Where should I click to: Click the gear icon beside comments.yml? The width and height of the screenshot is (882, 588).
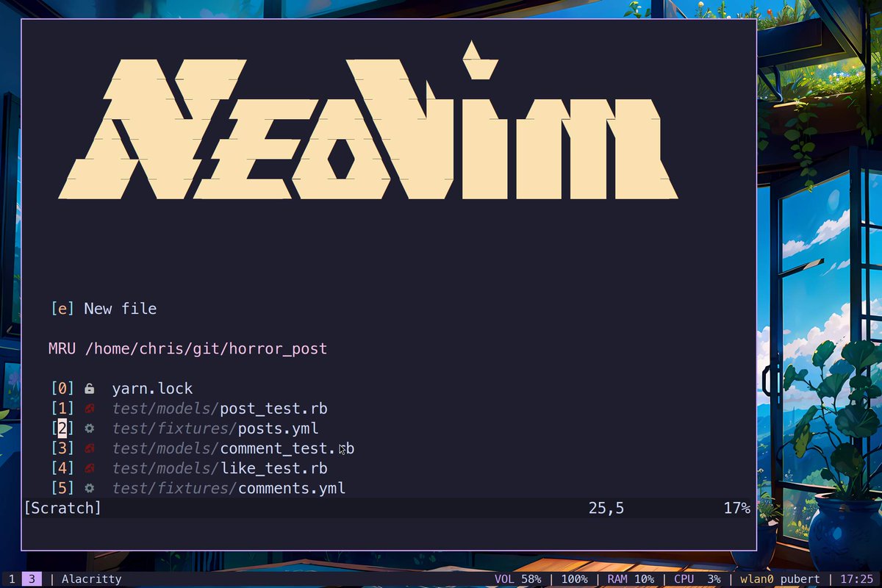tap(89, 488)
